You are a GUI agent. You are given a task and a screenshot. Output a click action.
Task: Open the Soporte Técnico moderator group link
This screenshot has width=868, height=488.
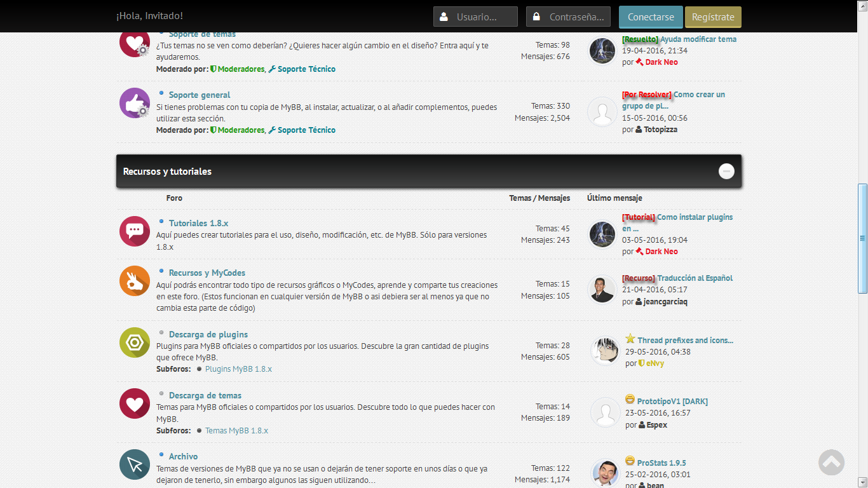point(306,130)
